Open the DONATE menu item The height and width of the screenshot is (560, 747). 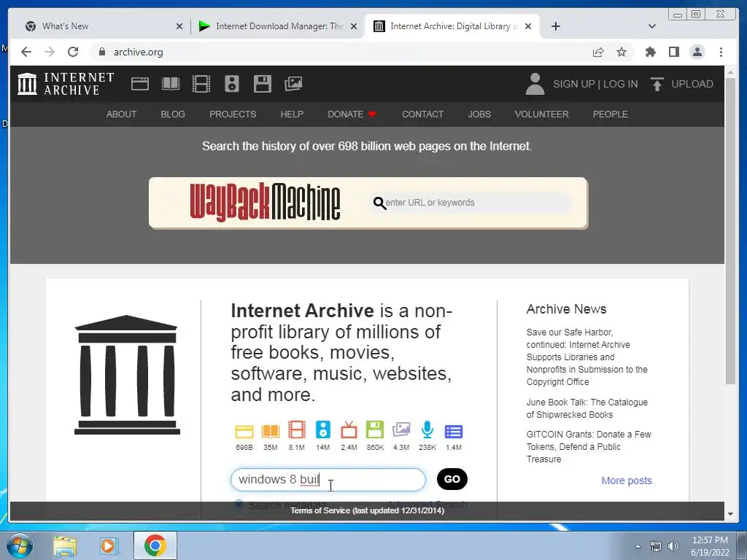click(352, 114)
